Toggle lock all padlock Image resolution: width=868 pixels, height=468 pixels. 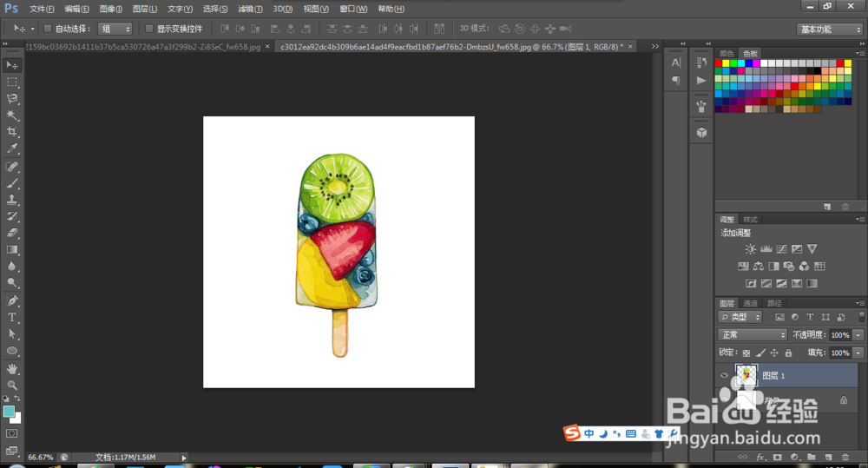click(788, 353)
